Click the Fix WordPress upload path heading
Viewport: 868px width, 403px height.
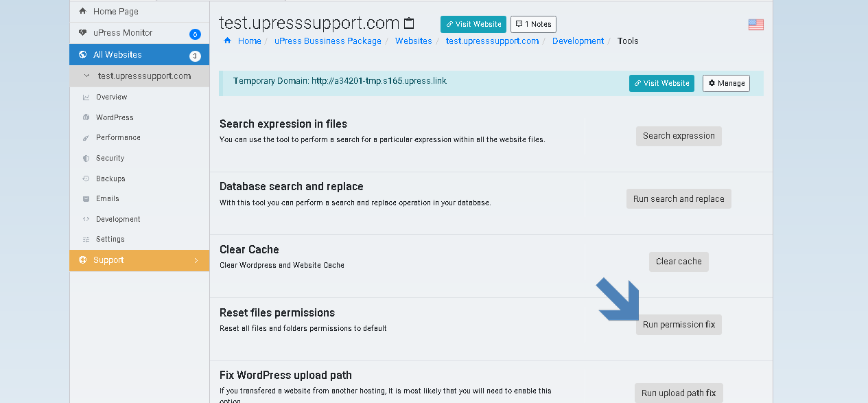click(285, 376)
